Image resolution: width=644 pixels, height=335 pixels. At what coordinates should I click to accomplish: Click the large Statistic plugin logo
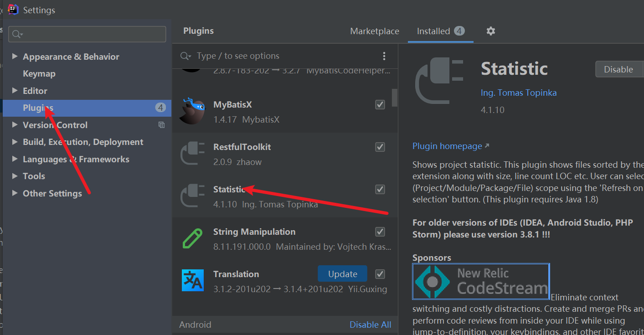click(x=439, y=81)
